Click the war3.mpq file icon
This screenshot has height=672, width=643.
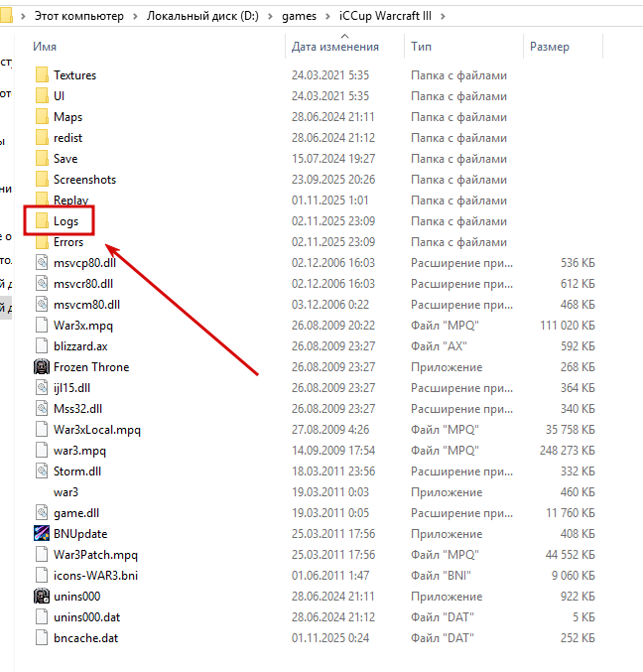pos(42,451)
